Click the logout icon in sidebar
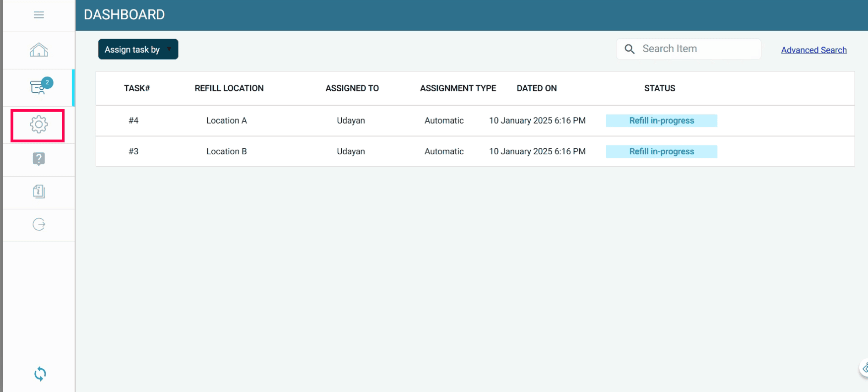Viewport: 868px width, 392px height. coord(39,225)
